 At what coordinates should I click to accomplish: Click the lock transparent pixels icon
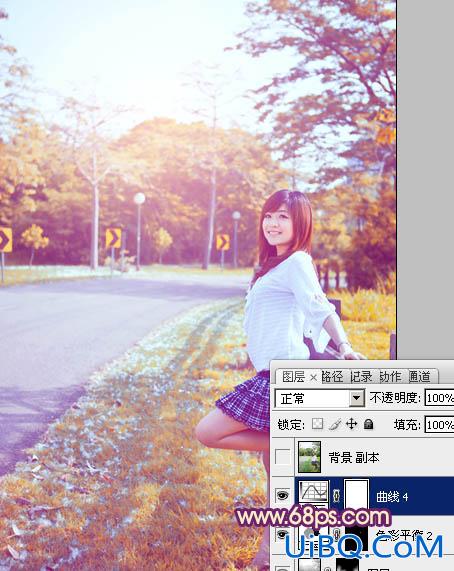tap(317, 424)
